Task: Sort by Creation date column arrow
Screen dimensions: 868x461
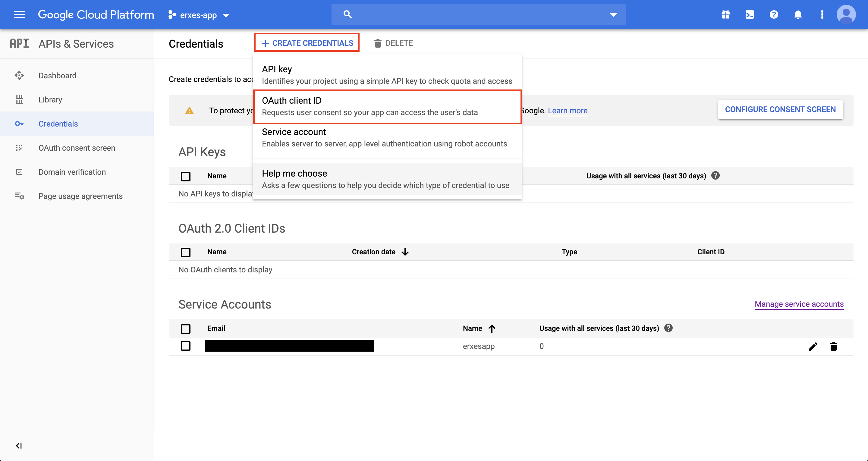Action: (x=405, y=252)
